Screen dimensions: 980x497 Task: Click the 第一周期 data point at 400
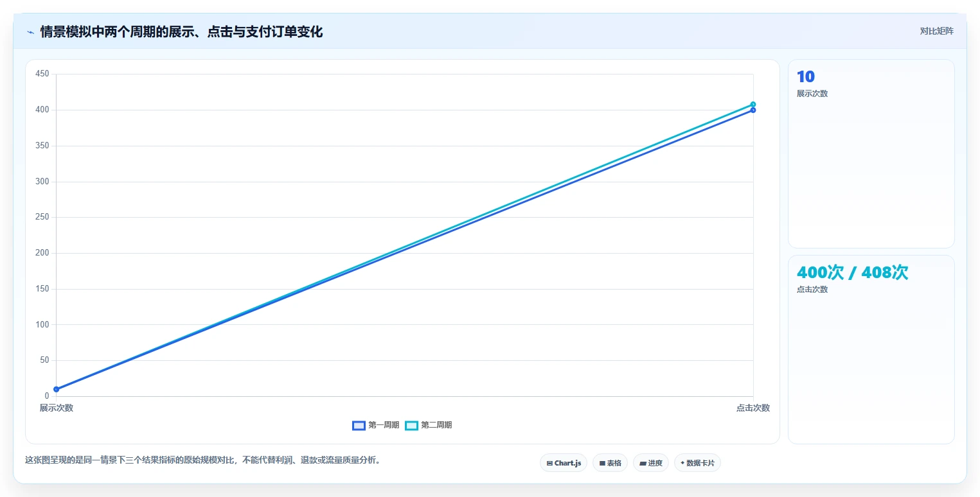point(753,110)
